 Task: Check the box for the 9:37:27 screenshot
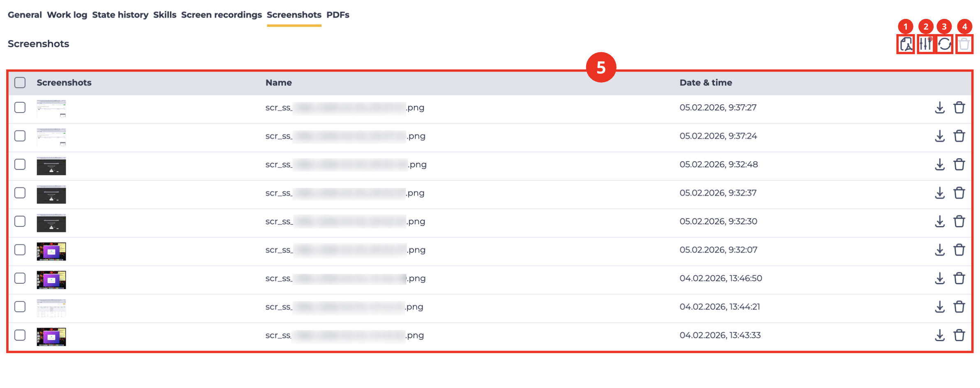(20, 108)
